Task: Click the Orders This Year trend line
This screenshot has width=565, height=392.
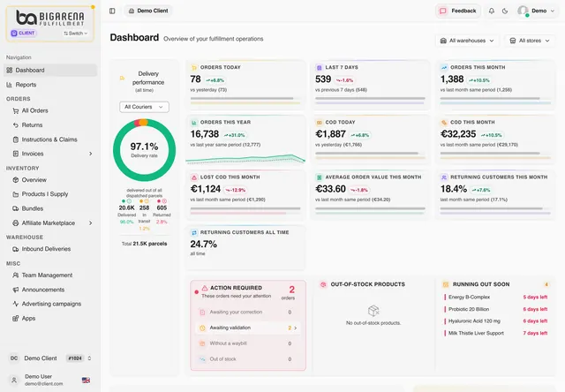Action: (245, 159)
